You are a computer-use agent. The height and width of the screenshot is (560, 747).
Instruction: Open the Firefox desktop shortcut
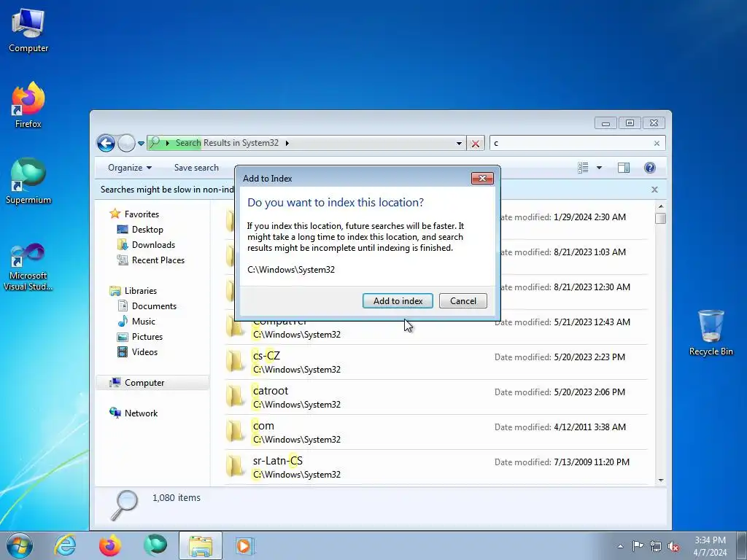[x=28, y=105]
